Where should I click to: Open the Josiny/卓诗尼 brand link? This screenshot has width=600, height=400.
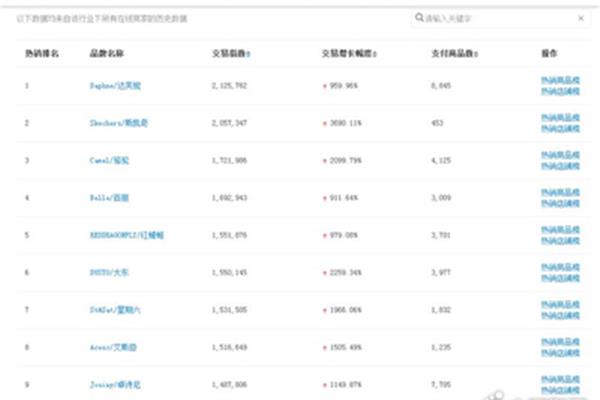pos(115,384)
